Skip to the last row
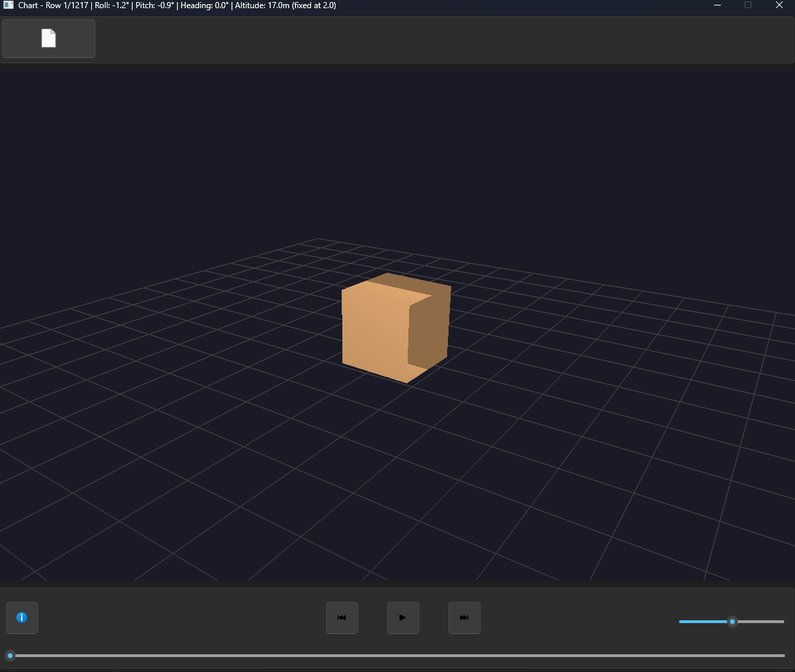This screenshot has height=672, width=795. (464, 618)
